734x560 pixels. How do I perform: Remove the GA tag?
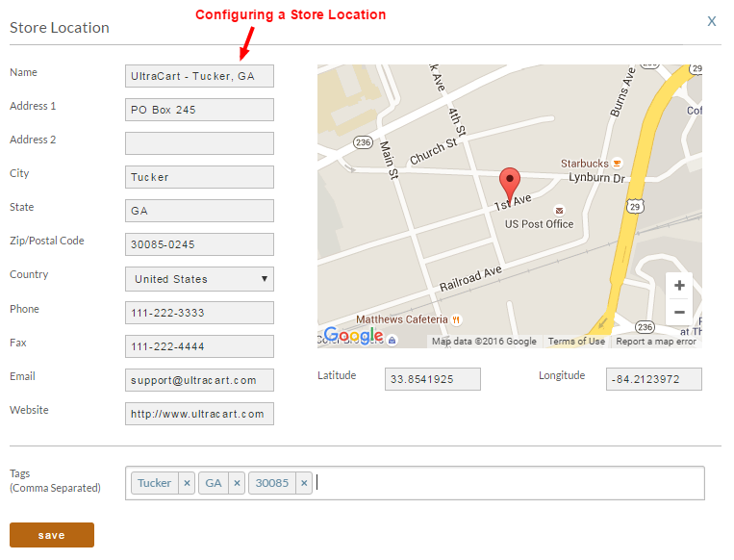(237, 483)
